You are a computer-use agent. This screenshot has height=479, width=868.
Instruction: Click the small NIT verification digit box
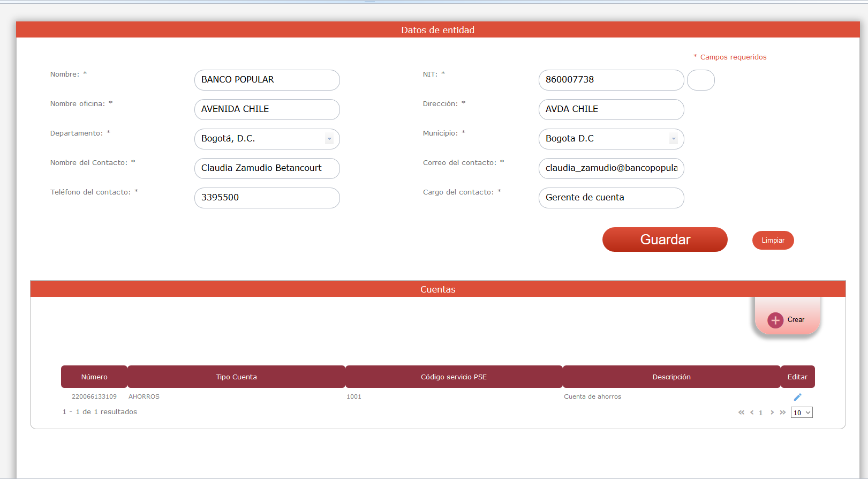[700, 80]
